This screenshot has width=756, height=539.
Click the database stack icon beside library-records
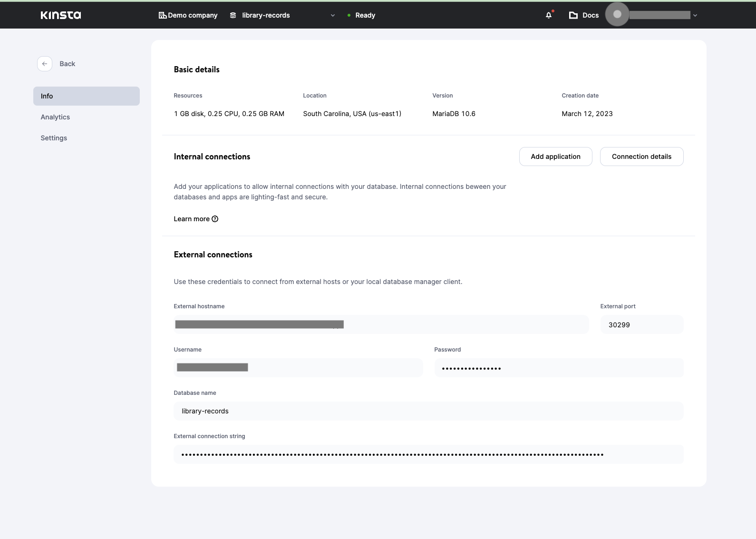233,15
